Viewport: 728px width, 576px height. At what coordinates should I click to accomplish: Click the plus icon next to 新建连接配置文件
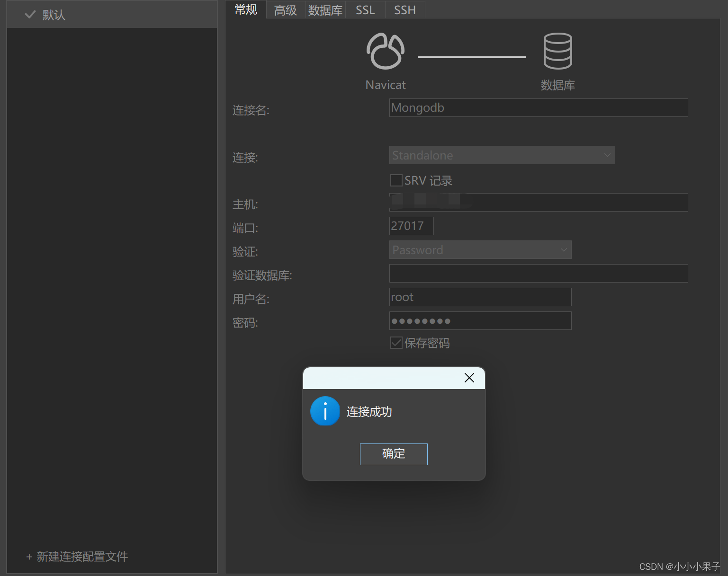(29, 556)
